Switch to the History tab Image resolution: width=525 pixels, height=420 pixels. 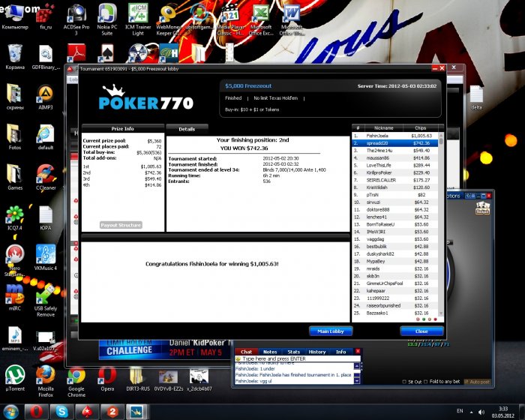click(x=317, y=352)
